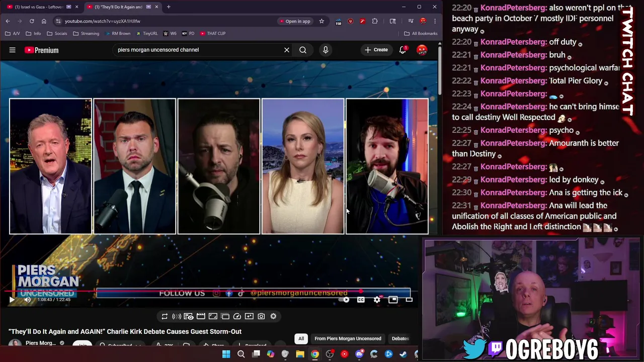Open the Streaming bookmarks folder
The width and height of the screenshot is (644, 362).
point(86,33)
